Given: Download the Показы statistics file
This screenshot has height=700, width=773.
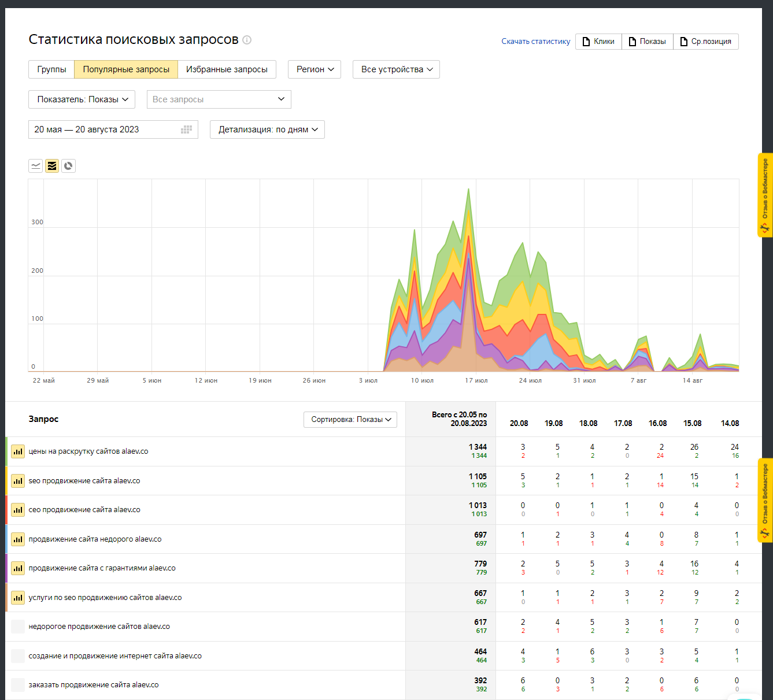Looking at the screenshot, I should click(x=648, y=42).
